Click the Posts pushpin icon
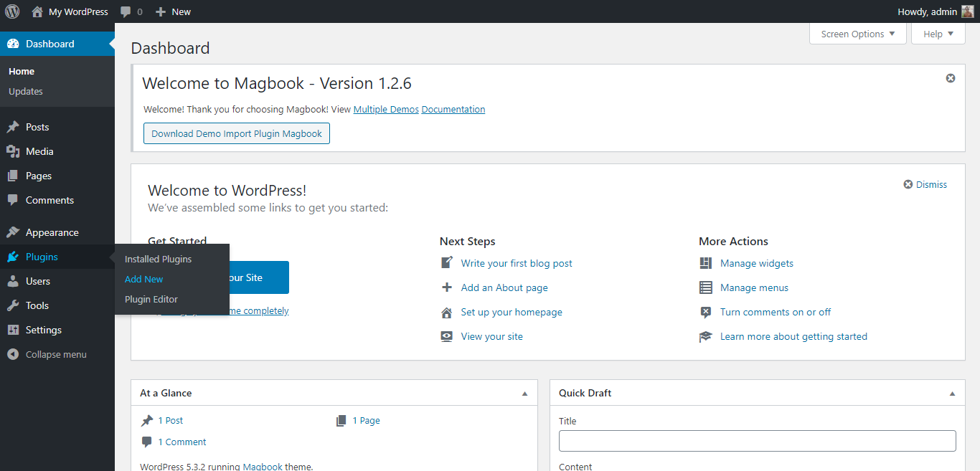This screenshot has height=471, width=980. [x=13, y=127]
